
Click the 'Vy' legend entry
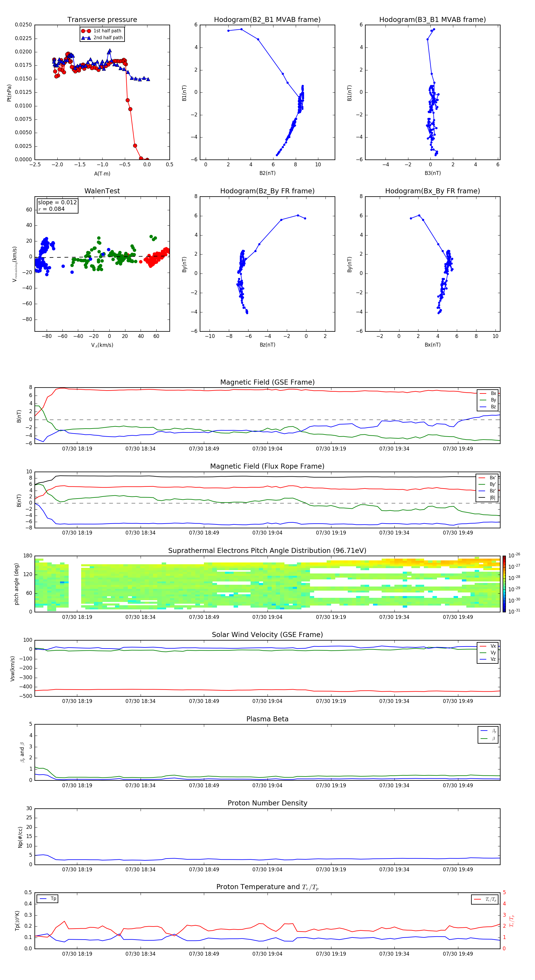tap(488, 652)
